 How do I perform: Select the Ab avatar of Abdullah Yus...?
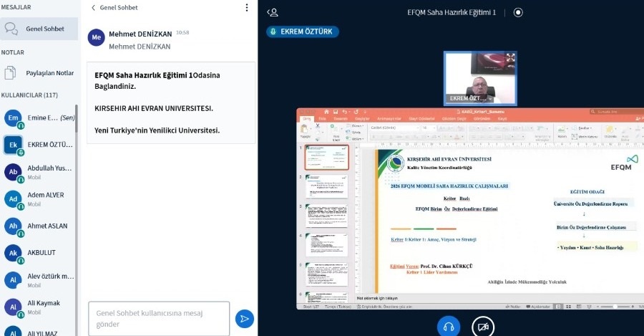(13, 172)
